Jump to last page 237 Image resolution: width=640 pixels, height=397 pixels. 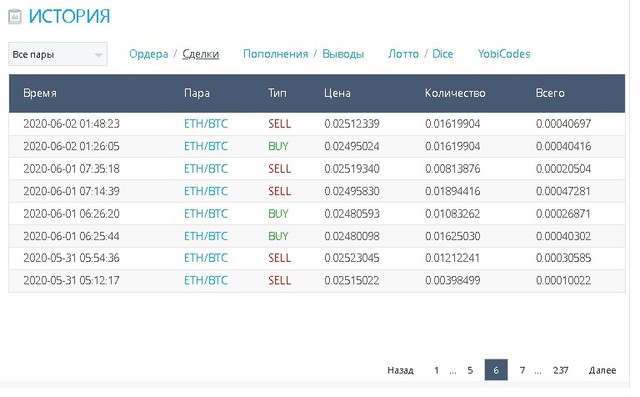coord(560,370)
